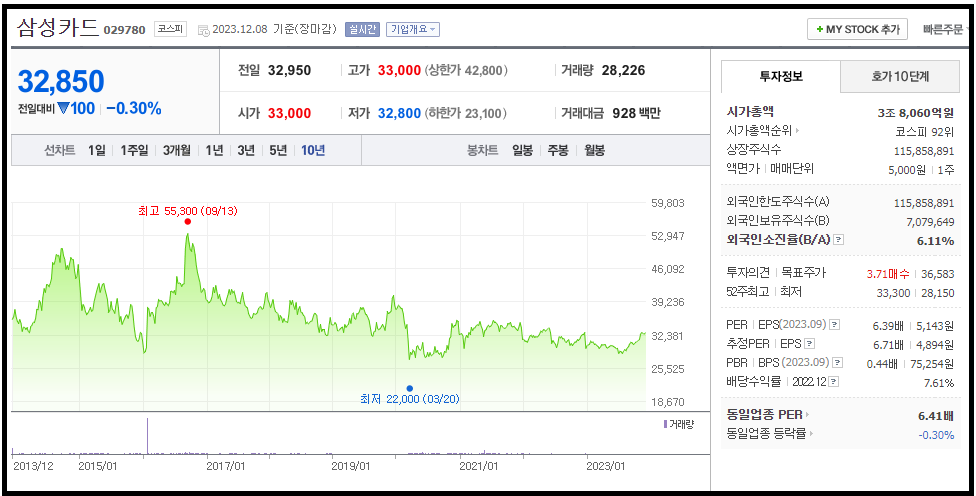The image size is (976, 496).
Task: Click y-axis value 52,947
Action: point(668,236)
